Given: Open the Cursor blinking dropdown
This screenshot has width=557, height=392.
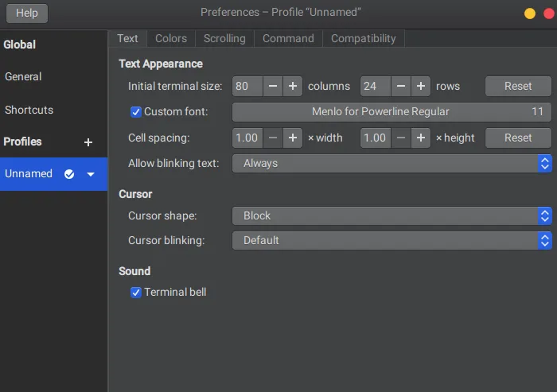Looking at the screenshot, I should point(391,240).
